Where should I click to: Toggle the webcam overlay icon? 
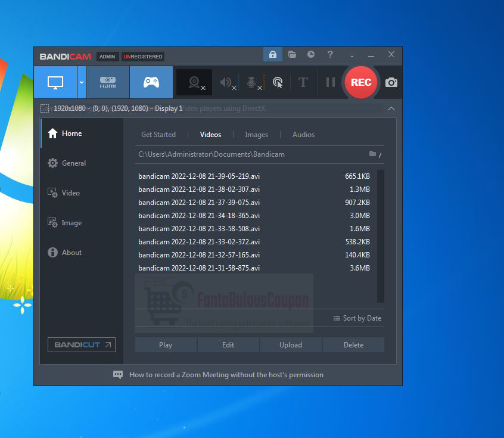click(x=194, y=82)
